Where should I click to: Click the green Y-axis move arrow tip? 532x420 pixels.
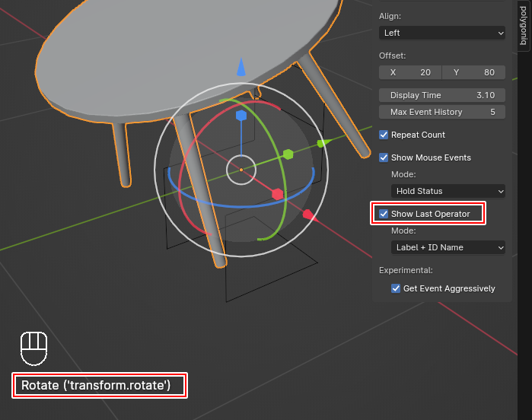pyautogui.click(x=322, y=142)
